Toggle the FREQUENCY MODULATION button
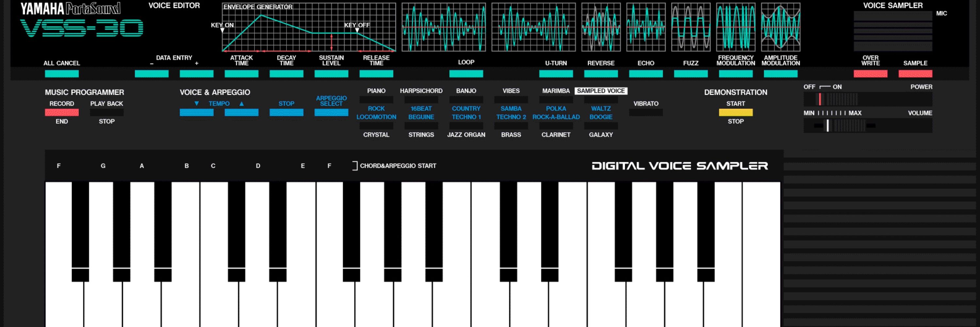This screenshot has height=327, width=980. (735, 74)
